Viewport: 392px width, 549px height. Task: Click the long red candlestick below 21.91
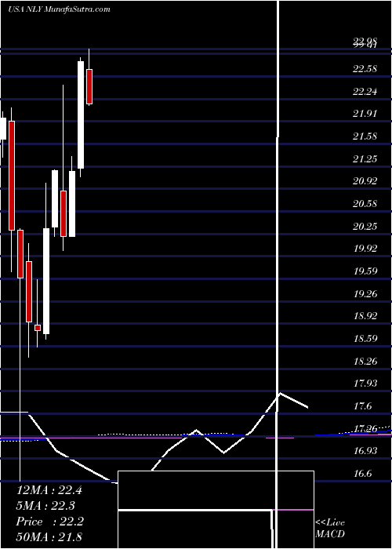pyautogui.click(x=12, y=176)
